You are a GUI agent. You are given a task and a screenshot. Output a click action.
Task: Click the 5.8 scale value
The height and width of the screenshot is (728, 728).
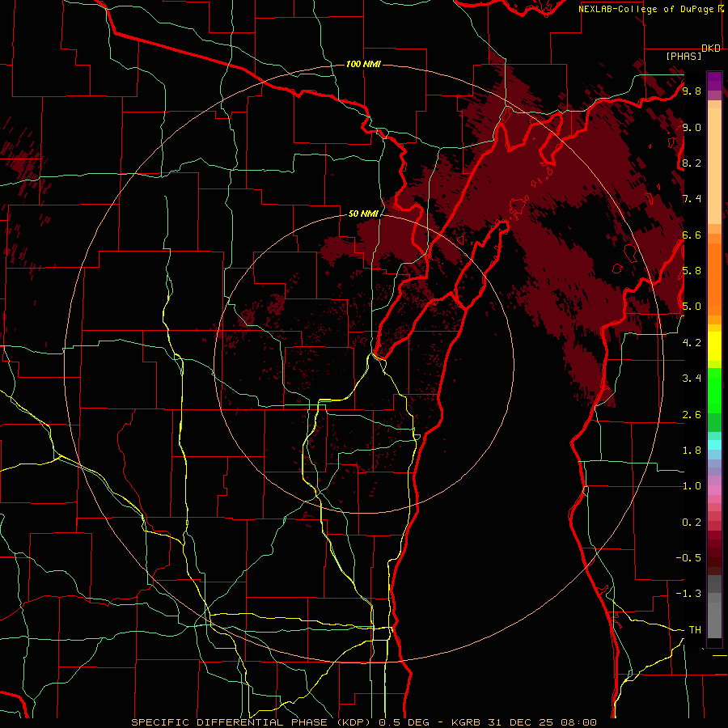coord(692,271)
